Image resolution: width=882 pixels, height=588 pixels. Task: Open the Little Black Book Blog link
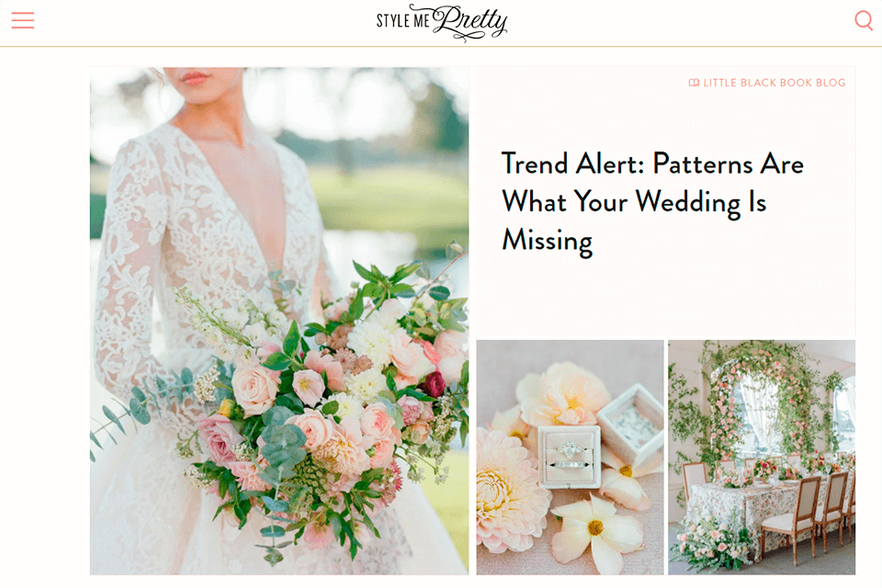(x=767, y=83)
